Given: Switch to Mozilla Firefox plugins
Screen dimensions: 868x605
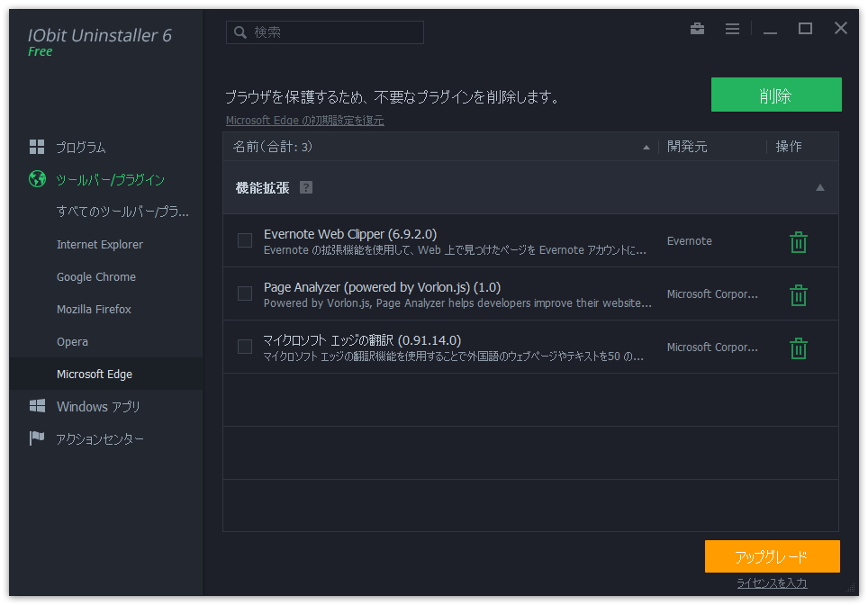Looking at the screenshot, I should pos(94,309).
